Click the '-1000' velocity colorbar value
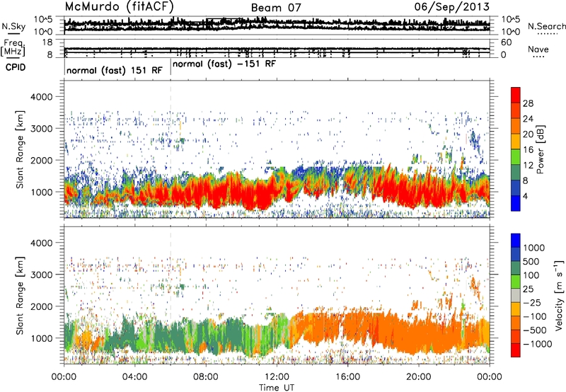Screen dimensions: 566x392 click(538, 344)
